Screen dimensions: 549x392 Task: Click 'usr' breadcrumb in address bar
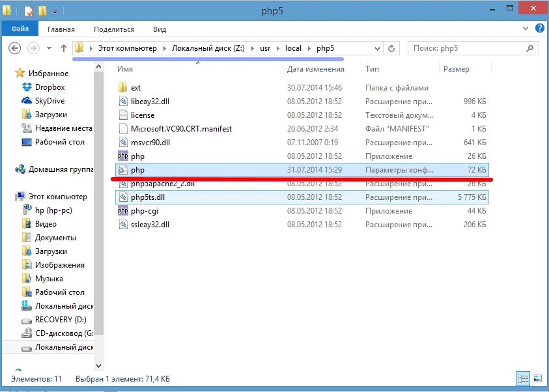pyautogui.click(x=265, y=48)
